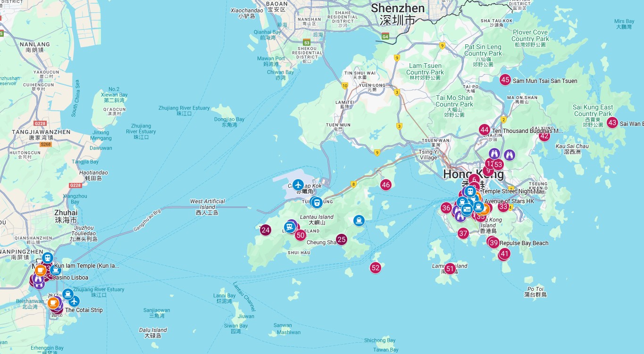
Task: Click the blue 100-banknote icon in Hong Kong cluster
Action: [x=467, y=209]
